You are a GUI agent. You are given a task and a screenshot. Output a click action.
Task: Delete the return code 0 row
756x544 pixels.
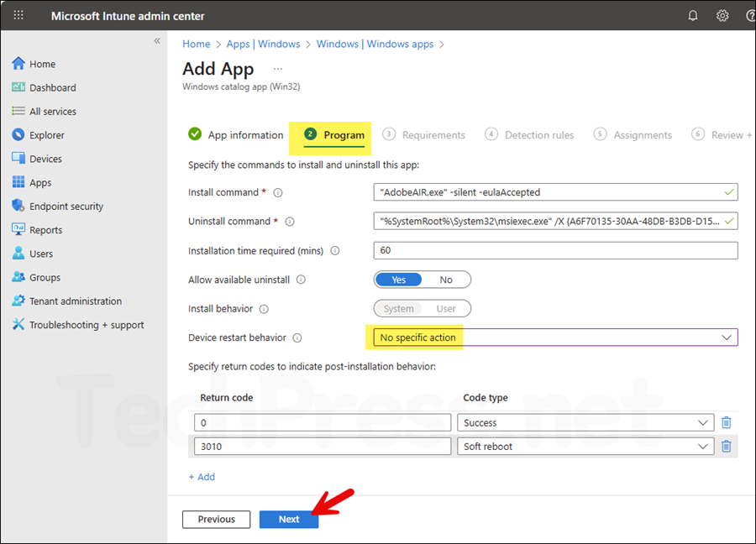[726, 422]
